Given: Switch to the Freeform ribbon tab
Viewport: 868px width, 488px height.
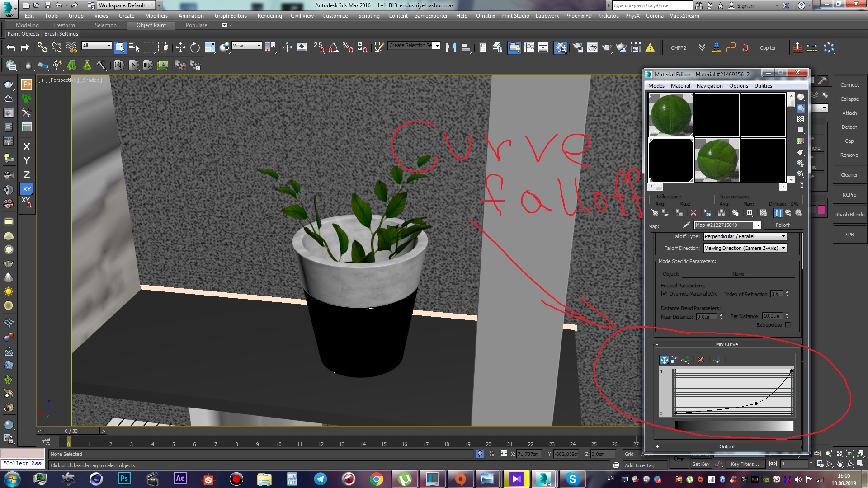Looking at the screenshot, I should pyautogui.click(x=64, y=25).
